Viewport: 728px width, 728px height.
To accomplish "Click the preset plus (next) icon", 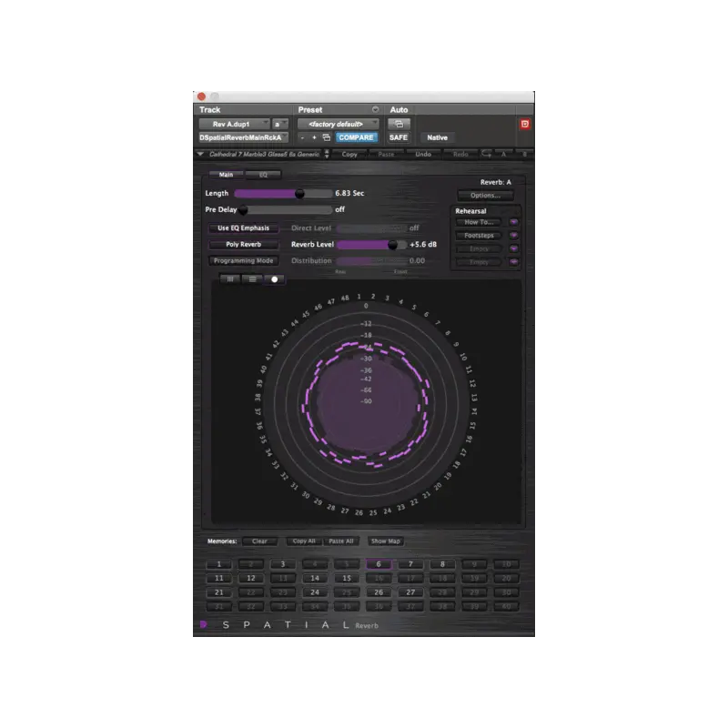I will click(x=314, y=137).
